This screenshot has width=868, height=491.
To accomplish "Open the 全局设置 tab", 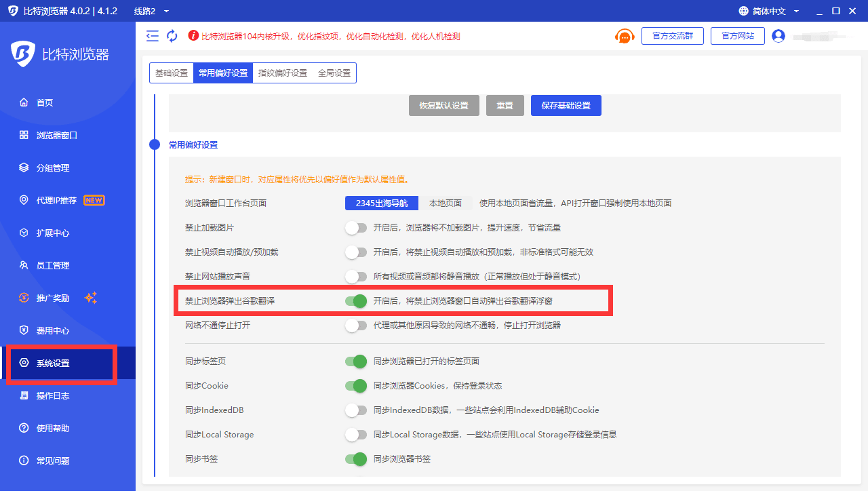I will coord(334,73).
